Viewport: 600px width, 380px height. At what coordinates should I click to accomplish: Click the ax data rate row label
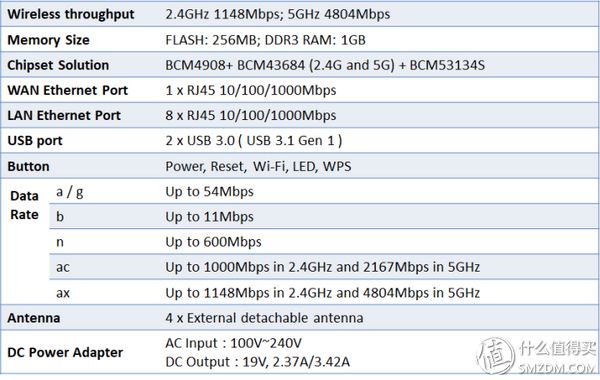[63, 293]
